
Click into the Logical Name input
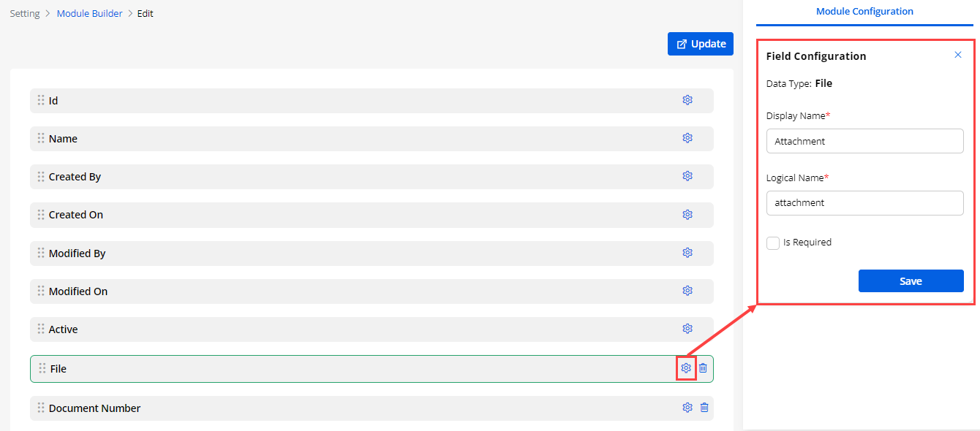pyautogui.click(x=864, y=203)
